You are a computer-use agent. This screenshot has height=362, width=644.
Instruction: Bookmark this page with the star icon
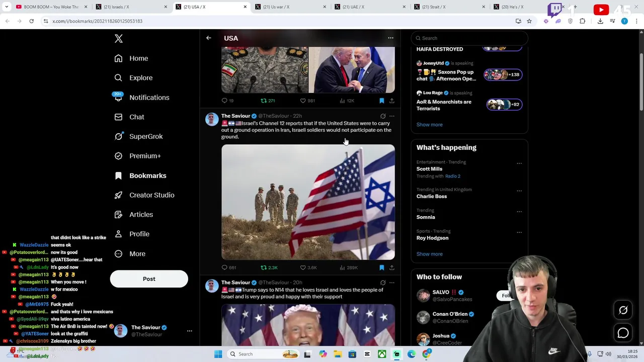click(x=529, y=21)
